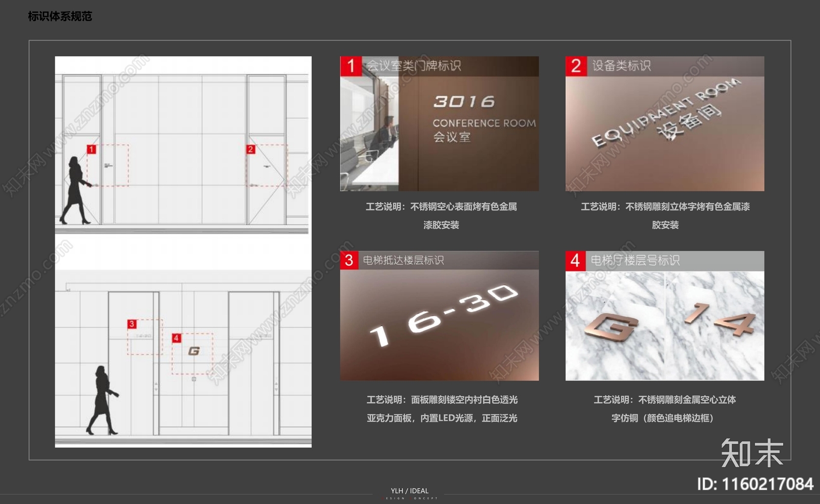Image resolution: width=820 pixels, height=504 pixels.
Task: Select the red marker 2 on the upper elevation drawing
Action: 251,150
